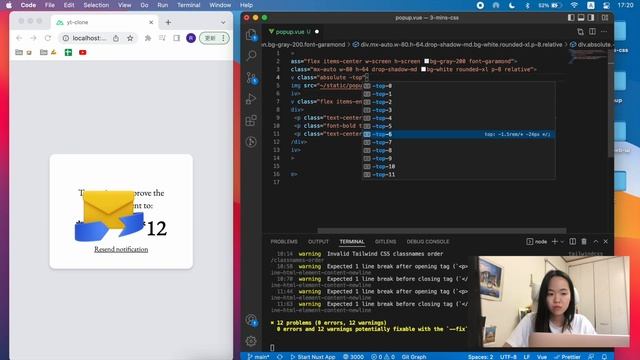The width and height of the screenshot is (640, 360).
Task: Choose the -top-3 suggestion
Action: (458, 110)
